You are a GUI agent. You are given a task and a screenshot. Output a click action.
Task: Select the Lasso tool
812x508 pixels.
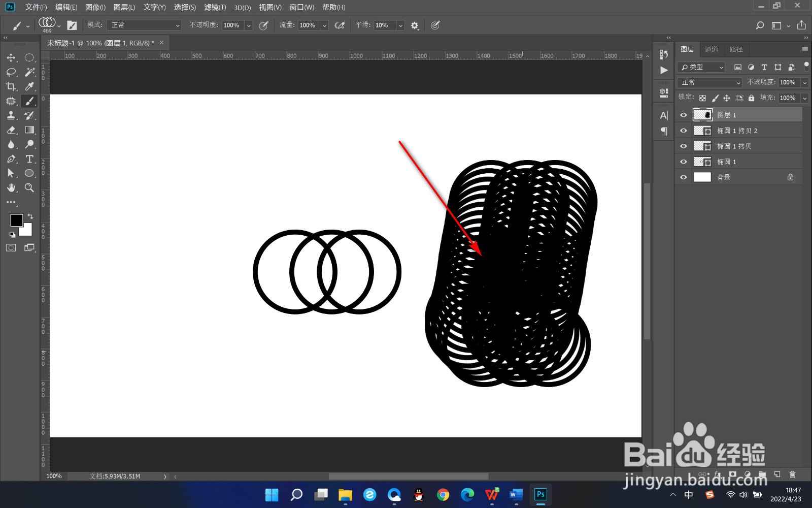(x=11, y=72)
